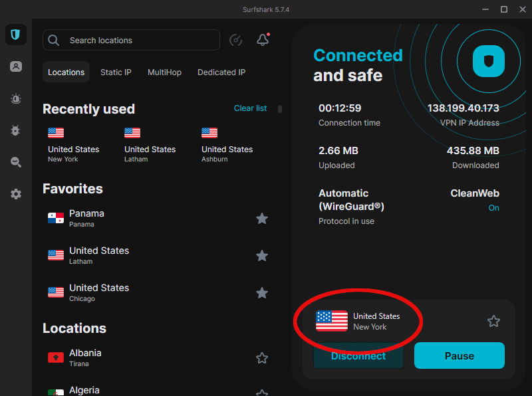Click into the Search locations field
Screen dimensions: 532x396
[x=131, y=40]
